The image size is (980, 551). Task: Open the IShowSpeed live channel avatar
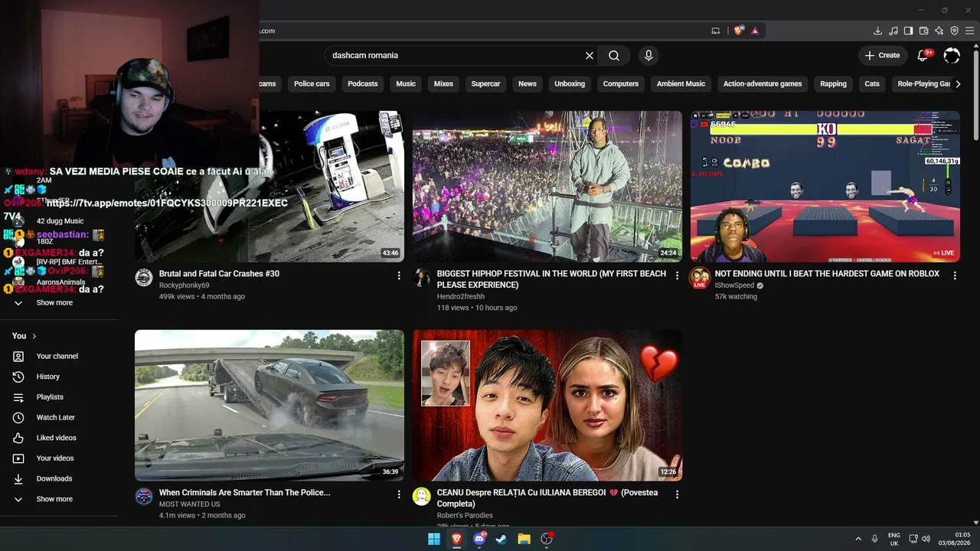point(700,279)
